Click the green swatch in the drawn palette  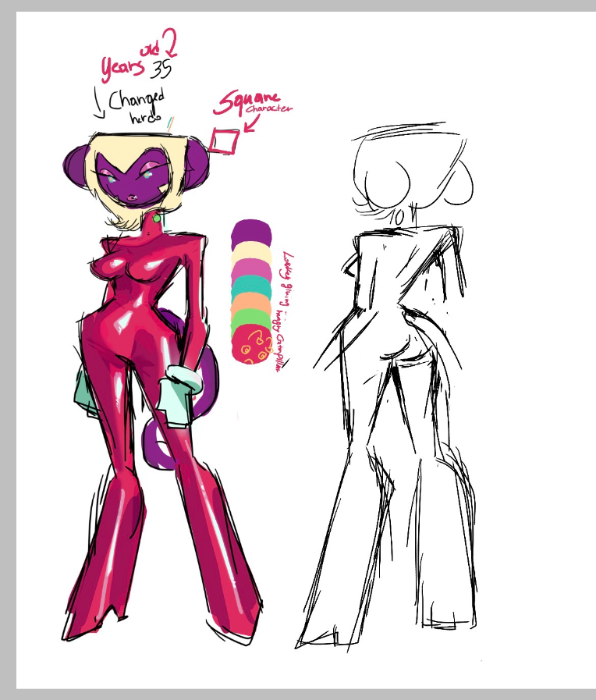coord(251,319)
